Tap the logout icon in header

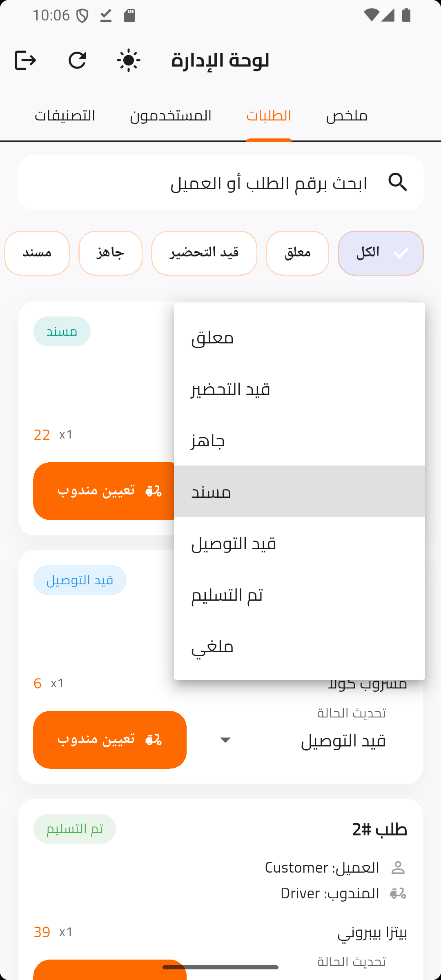pos(25,60)
